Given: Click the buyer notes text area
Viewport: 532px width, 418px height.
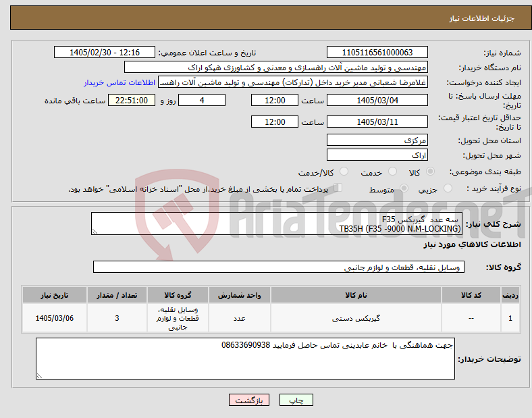Looking at the screenshot, I should tap(245, 359).
